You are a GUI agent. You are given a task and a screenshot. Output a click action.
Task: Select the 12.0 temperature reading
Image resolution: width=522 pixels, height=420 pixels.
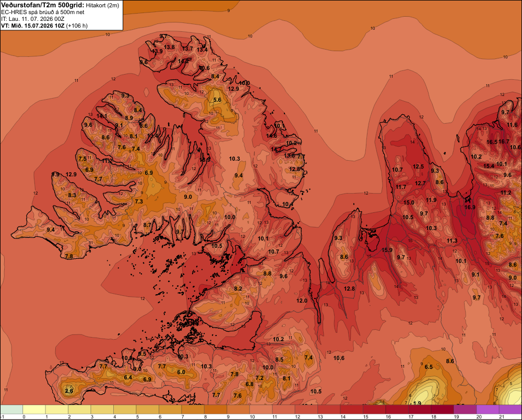(302, 301)
